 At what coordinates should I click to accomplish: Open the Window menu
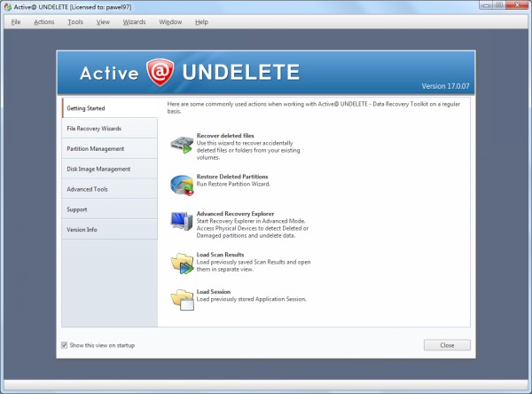click(x=170, y=22)
